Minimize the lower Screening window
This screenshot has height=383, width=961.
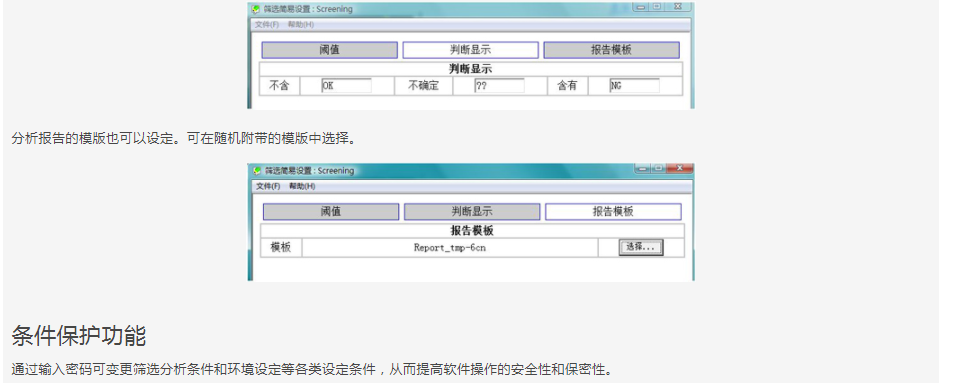pyautogui.click(x=642, y=168)
